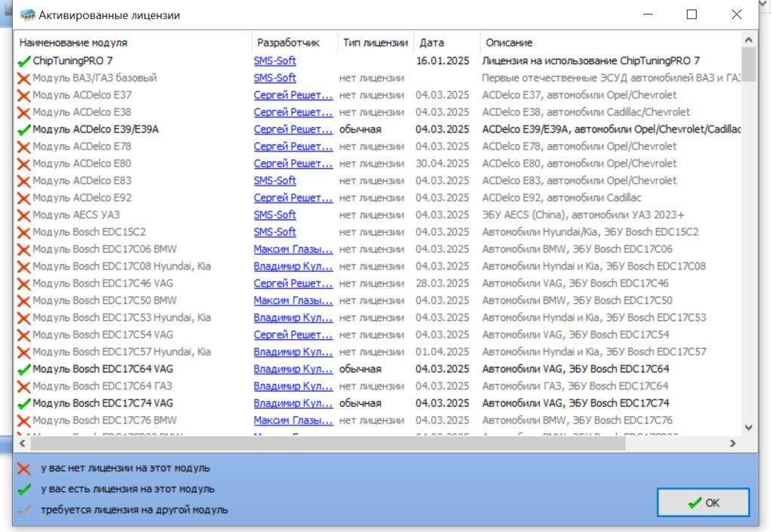Click 'обычная' in the ACDelco E39/E39A row
Screen dimensions: 772x532
(360, 130)
